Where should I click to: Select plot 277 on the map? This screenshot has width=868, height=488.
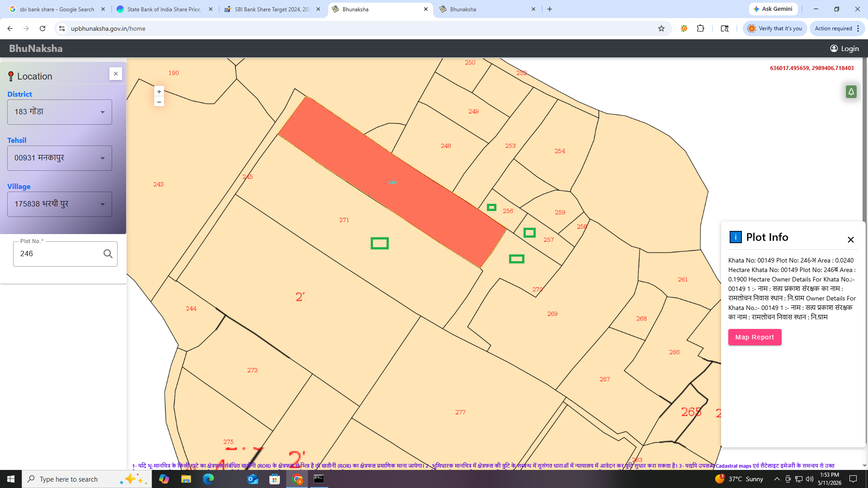coord(460,412)
